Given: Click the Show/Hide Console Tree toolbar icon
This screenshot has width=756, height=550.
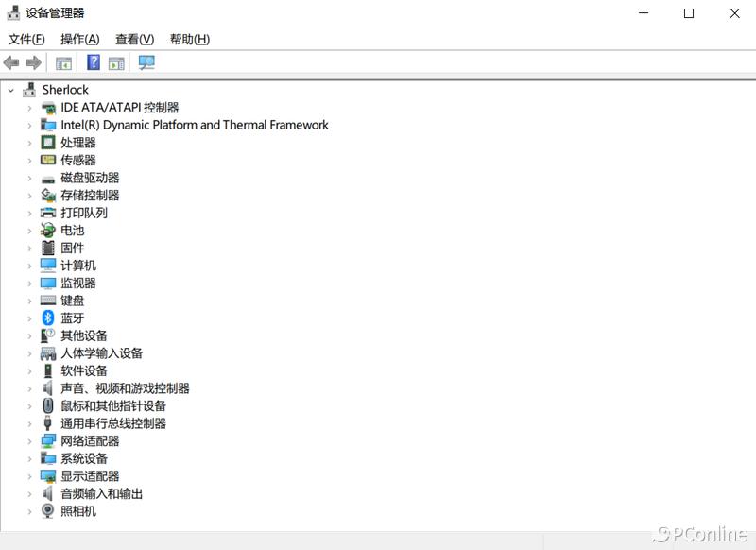Looking at the screenshot, I should [x=62, y=62].
